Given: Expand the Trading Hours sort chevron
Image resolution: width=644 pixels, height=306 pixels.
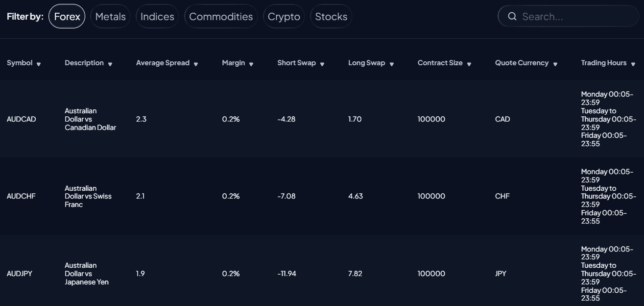Looking at the screenshot, I should click(633, 63).
